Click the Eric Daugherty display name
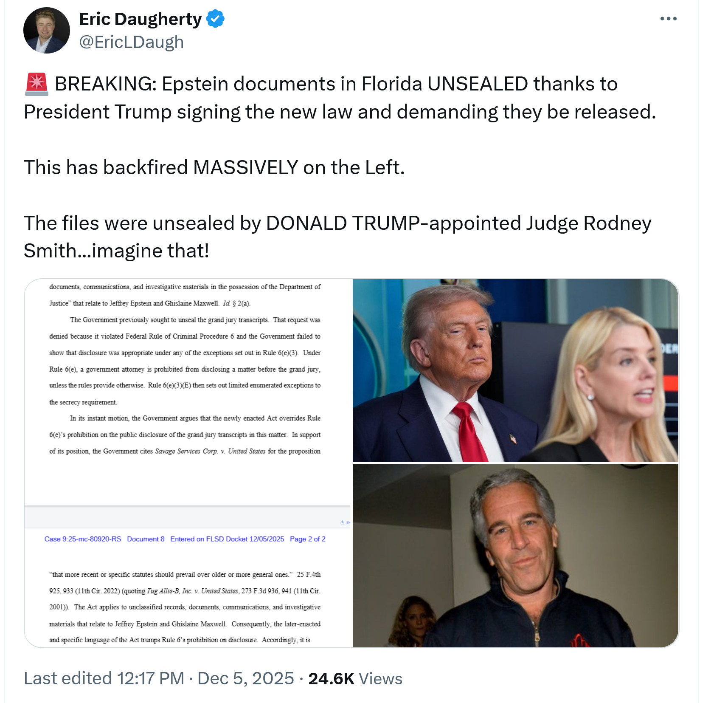 141,19
